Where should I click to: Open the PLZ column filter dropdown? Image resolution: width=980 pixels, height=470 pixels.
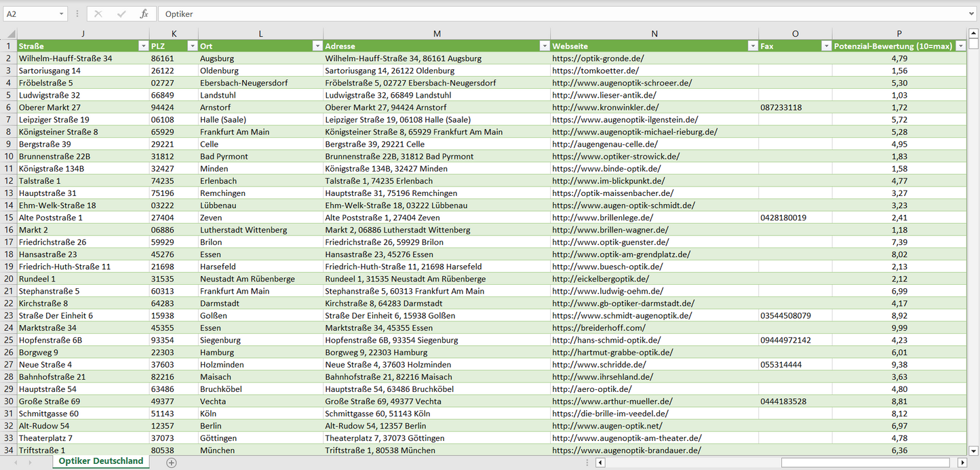191,46
